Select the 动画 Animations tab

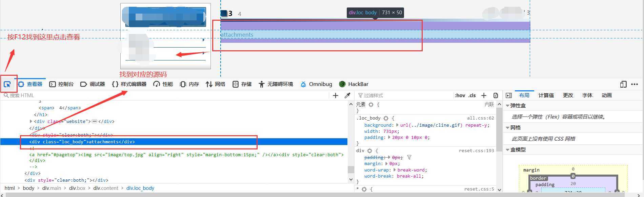tap(607, 95)
